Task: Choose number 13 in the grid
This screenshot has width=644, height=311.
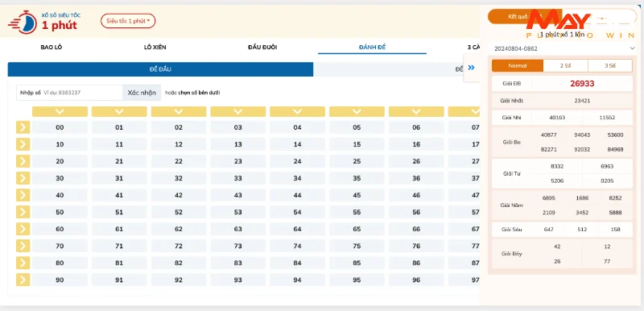Action: (x=238, y=144)
